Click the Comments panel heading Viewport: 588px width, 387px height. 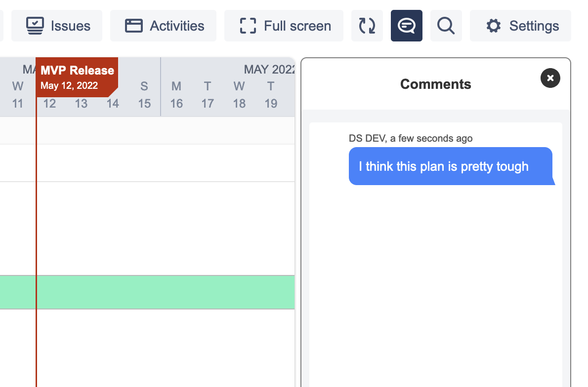[x=435, y=84]
